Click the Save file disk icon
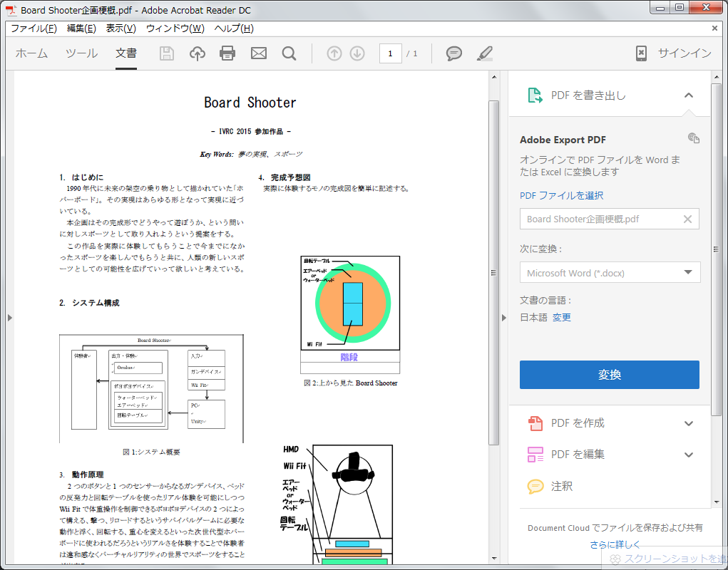Viewport: 728px width, 570px height. (167, 54)
